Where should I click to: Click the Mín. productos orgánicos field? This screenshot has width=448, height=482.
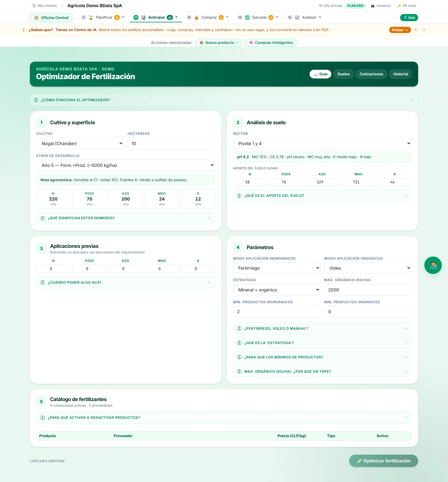[x=368, y=312]
